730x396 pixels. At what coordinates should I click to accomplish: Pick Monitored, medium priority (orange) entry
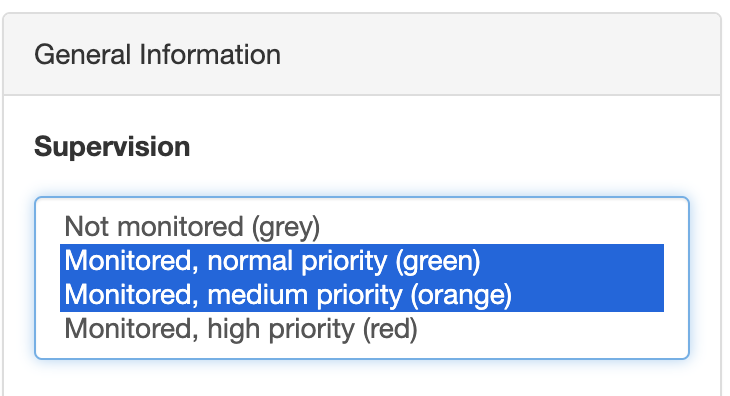[362, 295]
